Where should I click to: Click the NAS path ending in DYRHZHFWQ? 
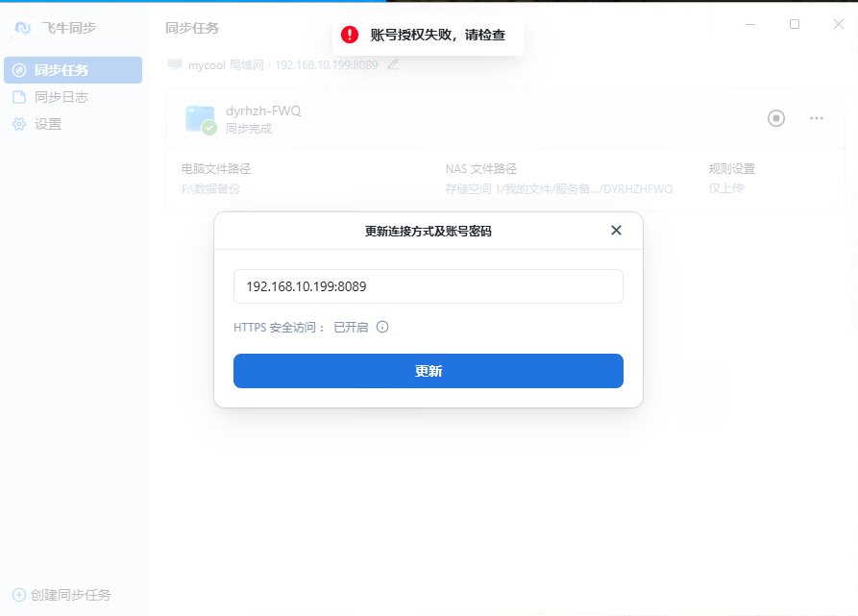[558, 188]
